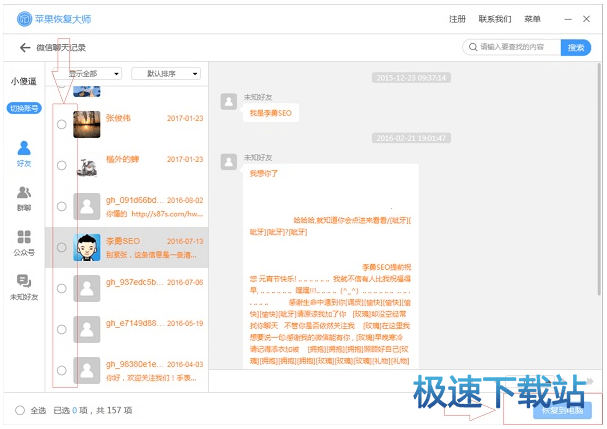The image size is (607, 429).
Task: Click sender avatar above 我是李勇SEO message
Action: tap(229, 102)
